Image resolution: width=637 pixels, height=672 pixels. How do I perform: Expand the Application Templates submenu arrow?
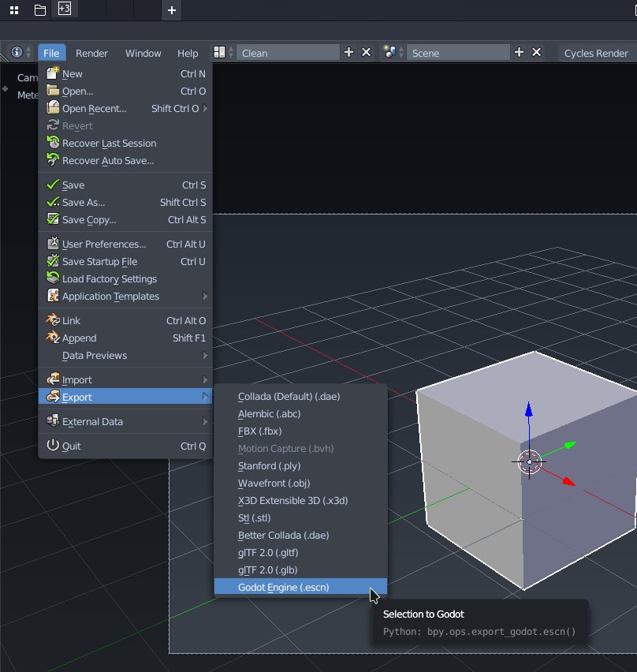click(x=205, y=296)
